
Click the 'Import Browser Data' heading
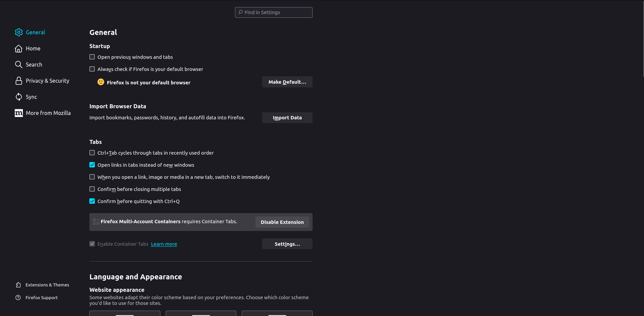(x=118, y=106)
